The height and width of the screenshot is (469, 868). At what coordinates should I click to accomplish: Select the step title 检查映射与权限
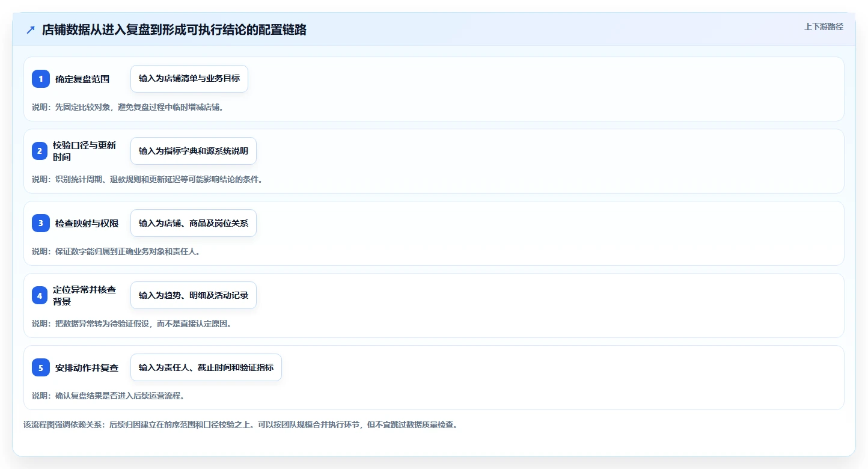(87, 223)
